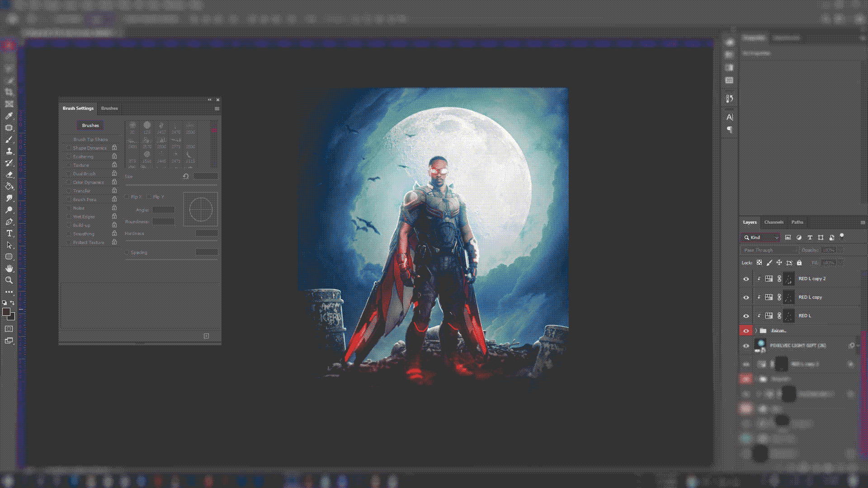Hide the Falcon group
Screen dimensions: 868x488
coord(746,331)
